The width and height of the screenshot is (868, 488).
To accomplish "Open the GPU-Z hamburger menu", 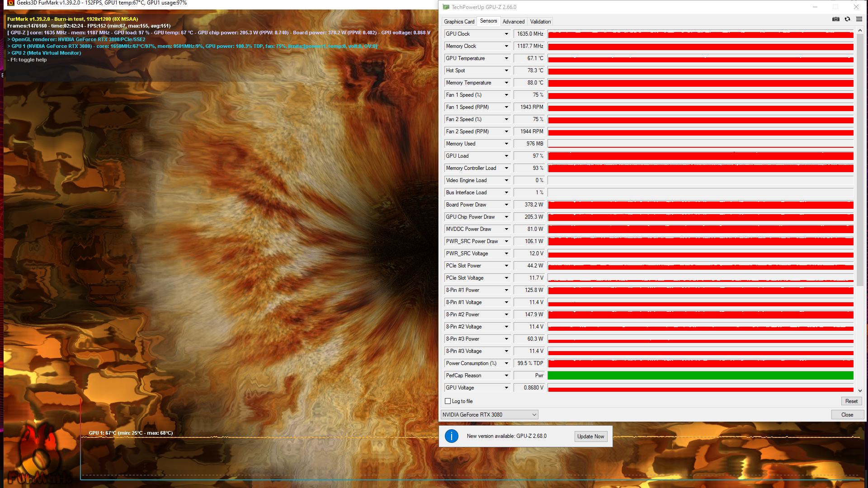I will pyautogui.click(x=859, y=19).
